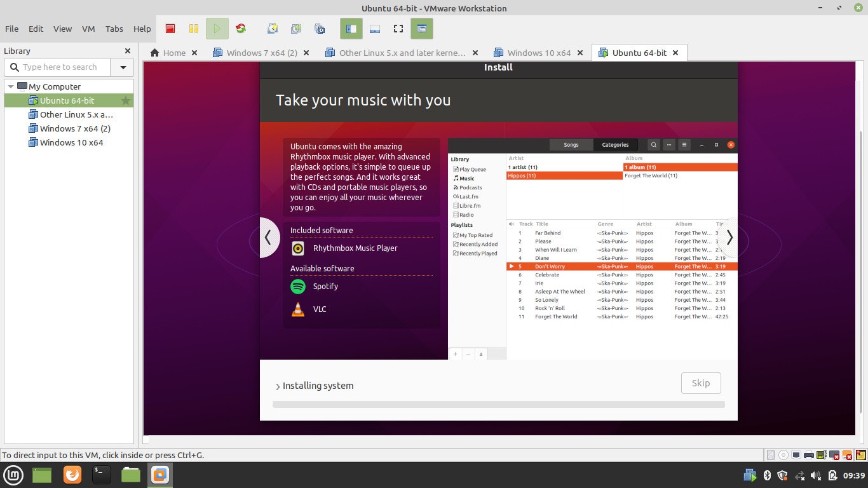Close the Windows 7 x64 (2) tab
The image size is (868, 488).
pos(306,53)
